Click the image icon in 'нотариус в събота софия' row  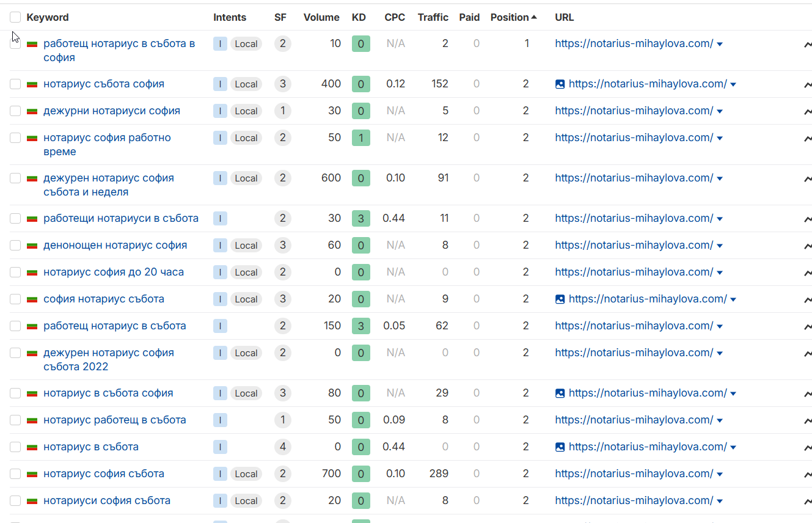tap(560, 393)
